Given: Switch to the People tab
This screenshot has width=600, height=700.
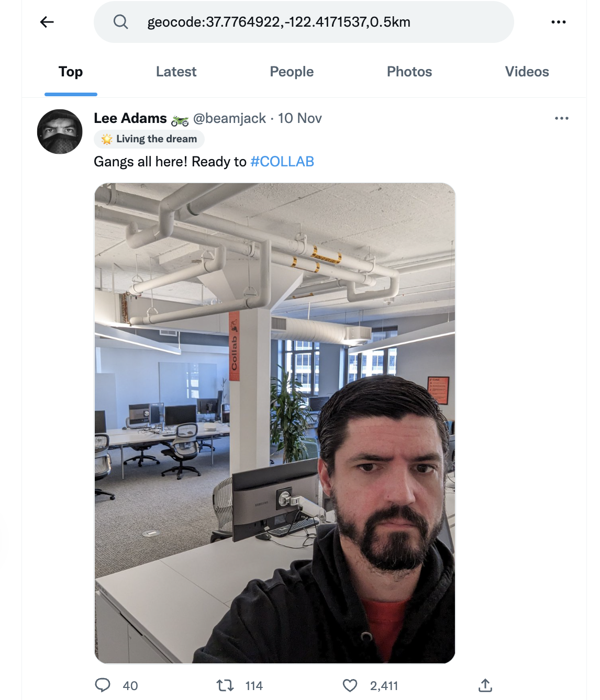Looking at the screenshot, I should [x=292, y=72].
